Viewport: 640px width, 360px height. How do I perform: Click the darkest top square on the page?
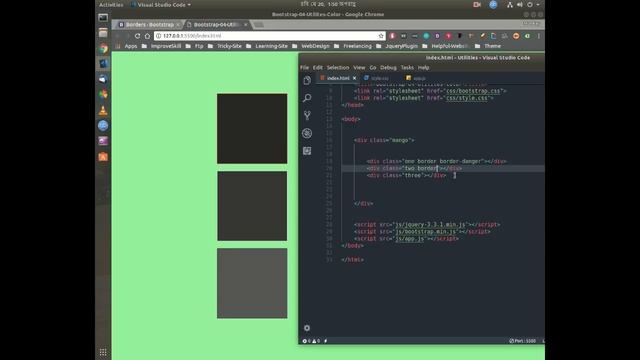252,129
